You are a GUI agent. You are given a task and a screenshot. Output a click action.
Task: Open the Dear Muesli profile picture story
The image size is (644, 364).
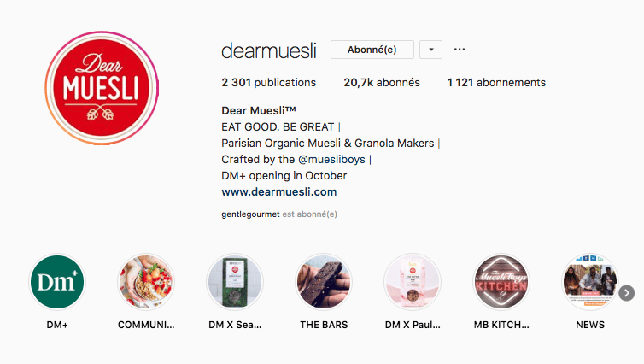point(102,88)
